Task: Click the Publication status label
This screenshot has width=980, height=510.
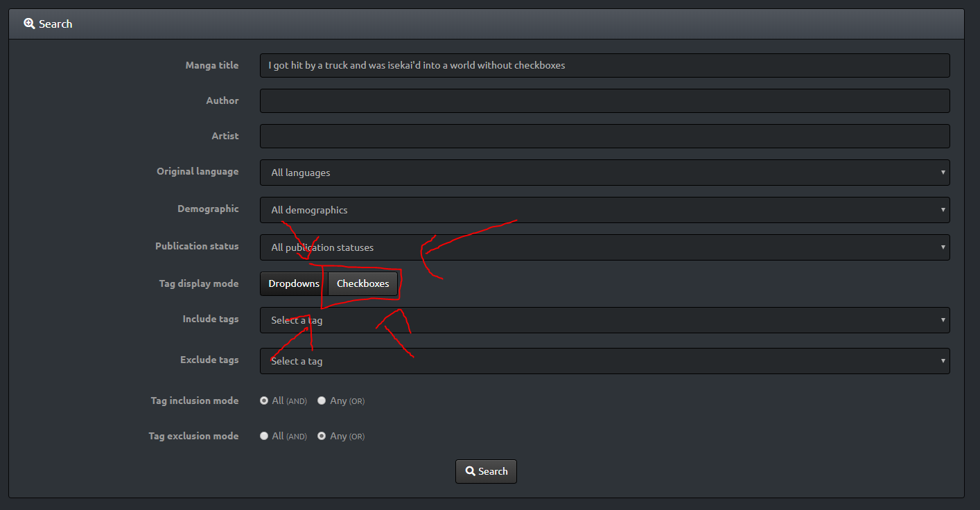Action: point(197,246)
